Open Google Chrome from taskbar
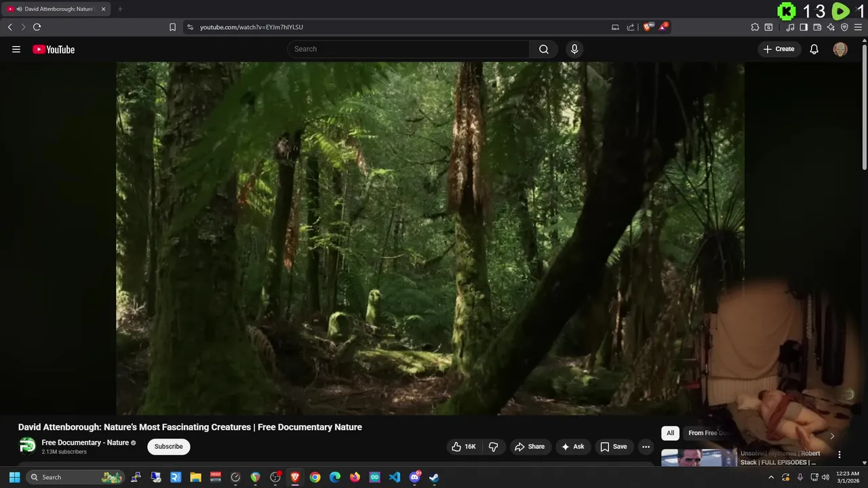 pos(315,477)
